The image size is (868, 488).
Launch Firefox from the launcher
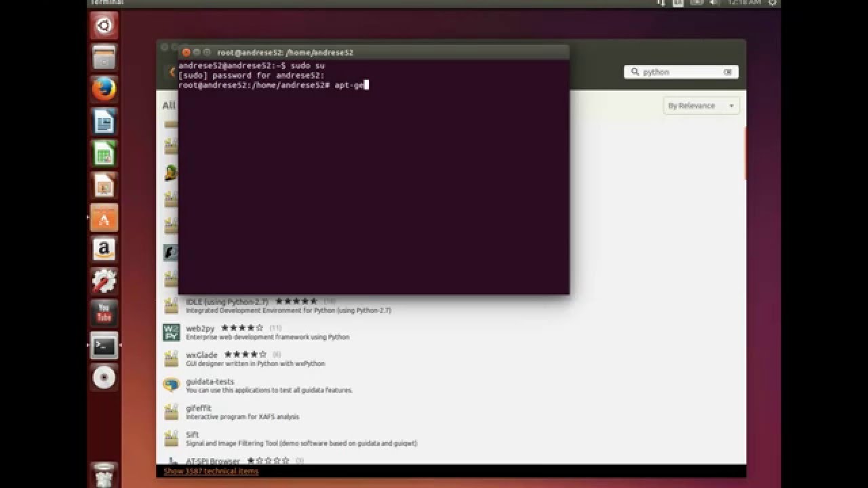[x=104, y=89]
